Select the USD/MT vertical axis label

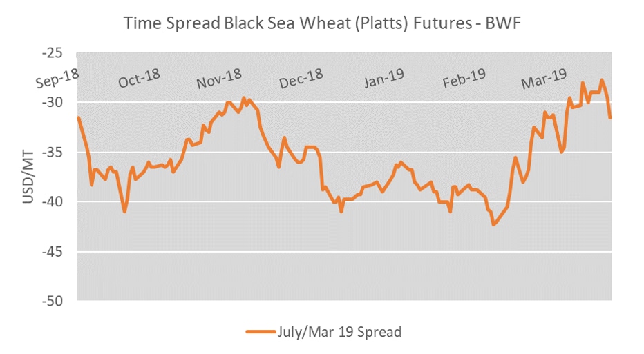click(29, 178)
